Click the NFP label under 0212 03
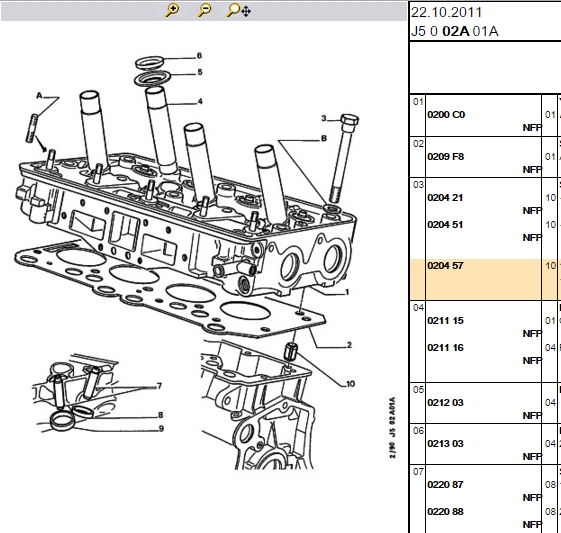561x533 pixels. coord(532,416)
